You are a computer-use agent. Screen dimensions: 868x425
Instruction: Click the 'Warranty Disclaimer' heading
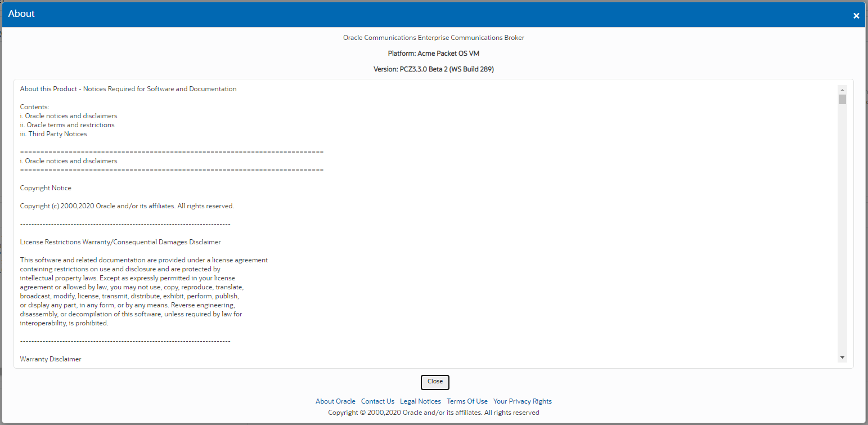point(51,359)
